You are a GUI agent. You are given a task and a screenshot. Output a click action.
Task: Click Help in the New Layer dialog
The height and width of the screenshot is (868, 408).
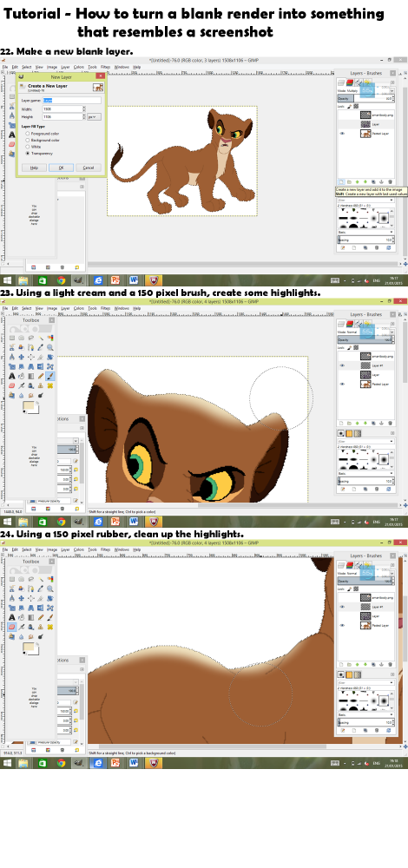34,168
